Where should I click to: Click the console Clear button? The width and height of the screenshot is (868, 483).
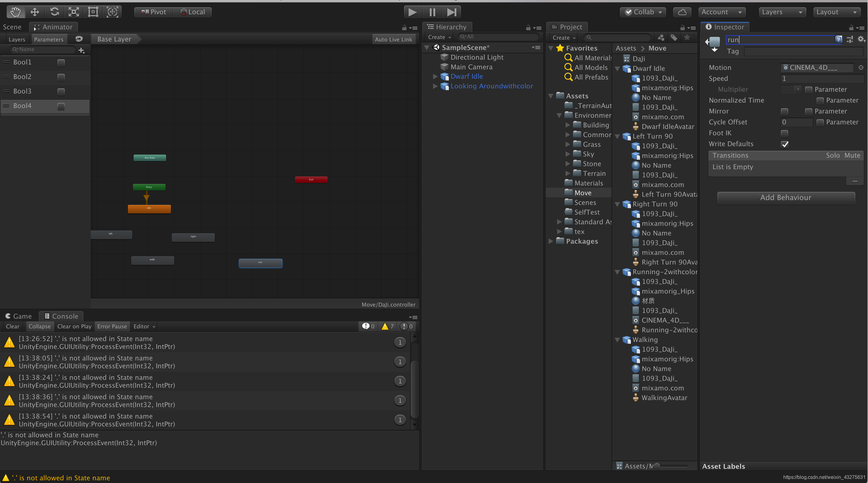point(12,326)
